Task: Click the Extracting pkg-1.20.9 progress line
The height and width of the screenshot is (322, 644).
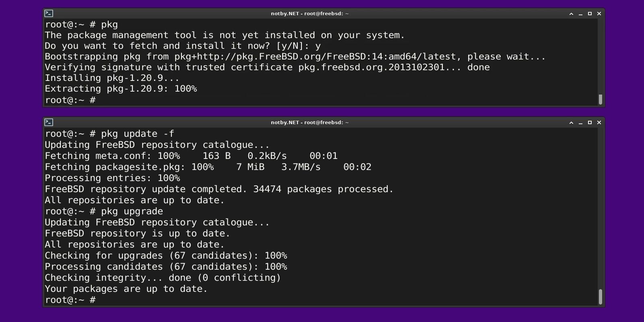Action: tap(121, 89)
